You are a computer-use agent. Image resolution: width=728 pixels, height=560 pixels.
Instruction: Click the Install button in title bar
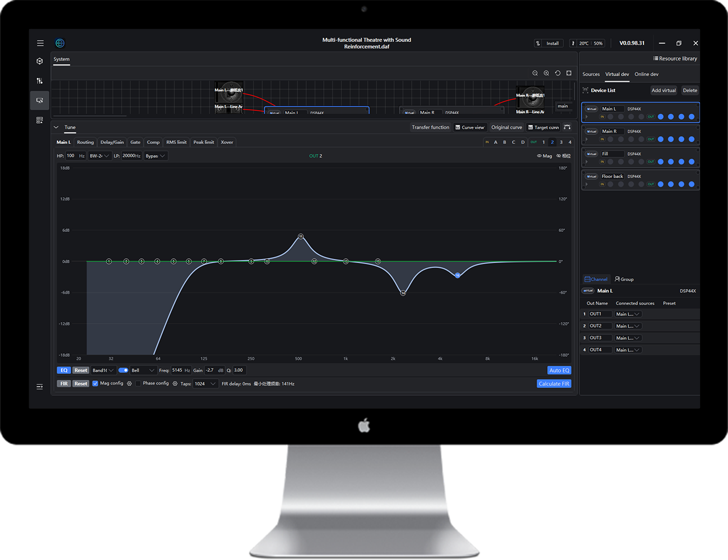point(553,43)
